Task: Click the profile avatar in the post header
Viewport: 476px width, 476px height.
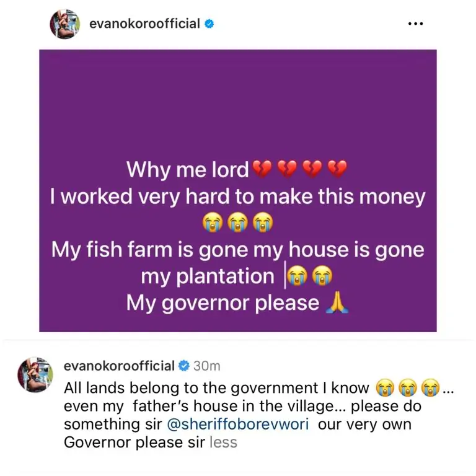Action: pos(64,24)
